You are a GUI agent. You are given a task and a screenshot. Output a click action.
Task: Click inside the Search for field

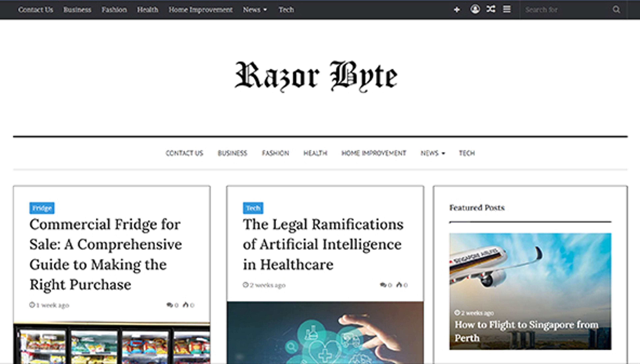[563, 9]
